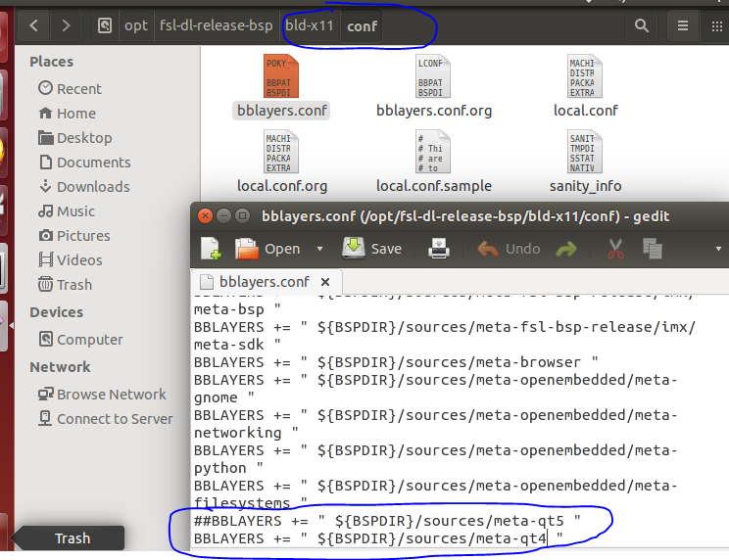Select the conf path segment
The width and height of the screenshot is (729, 560).
362,26
